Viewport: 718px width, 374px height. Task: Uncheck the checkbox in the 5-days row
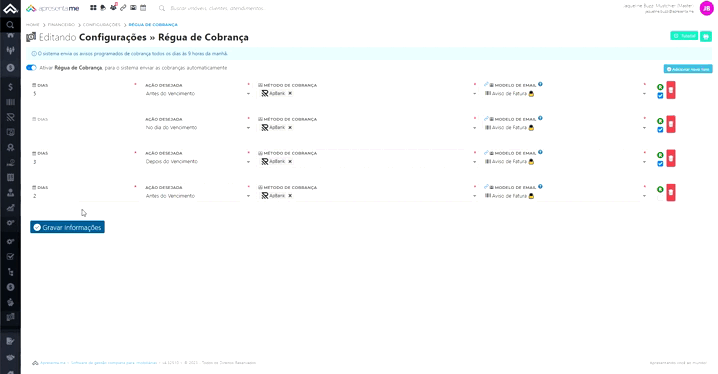click(x=660, y=96)
